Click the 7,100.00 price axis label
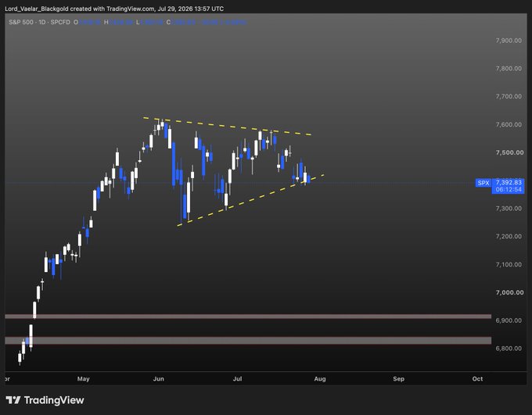The width and height of the screenshot is (532, 415). point(509,264)
